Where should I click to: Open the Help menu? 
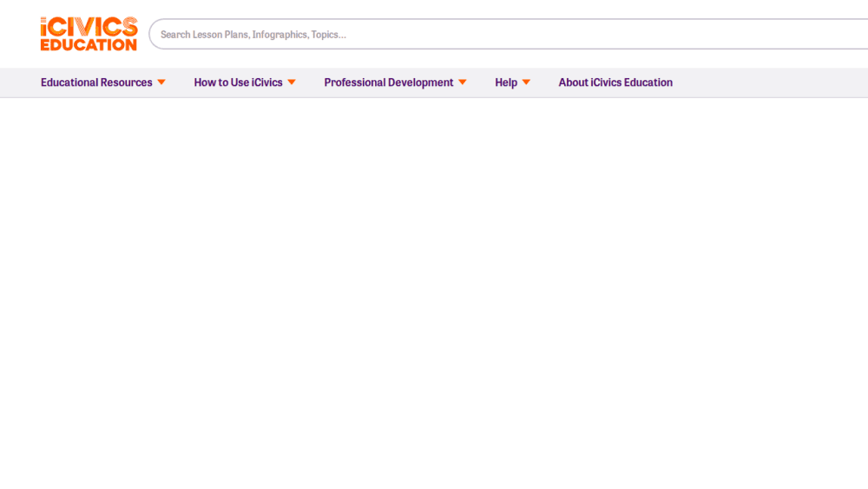coord(506,83)
